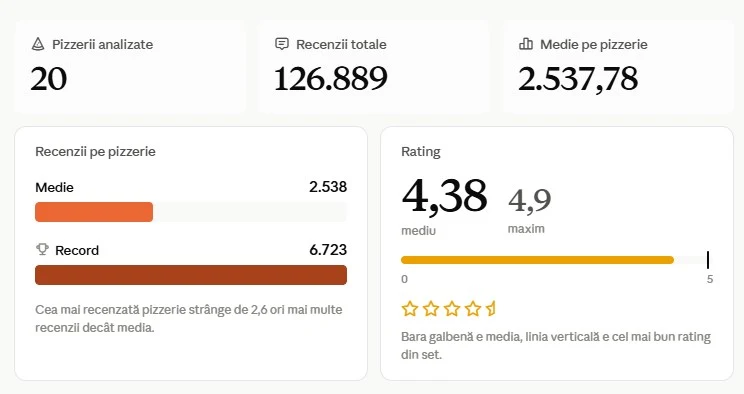Click the speech bubble icon beside Recenzii totale
Image resolution: width=744 pixels, height=394 pixels.
click(282, 44)
